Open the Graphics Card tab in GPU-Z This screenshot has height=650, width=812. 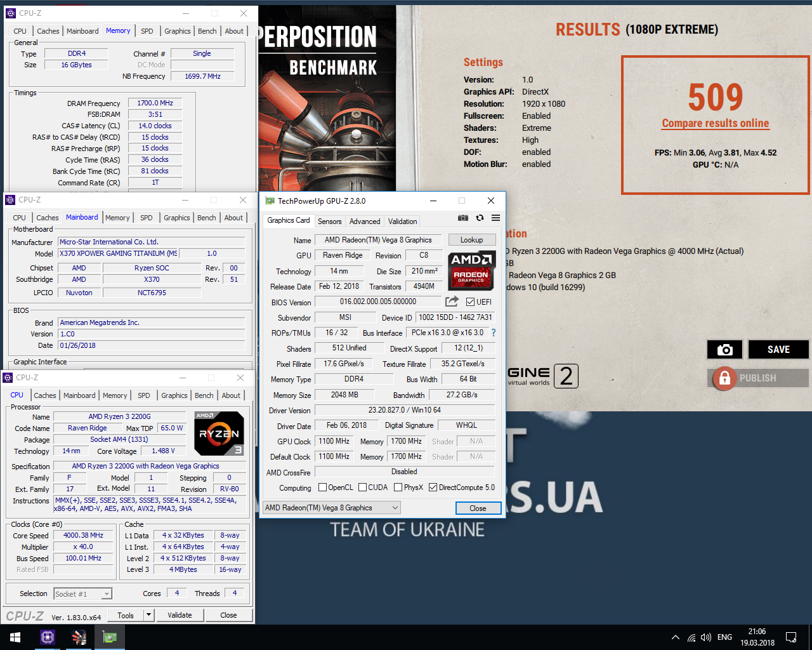coord(289,220)
